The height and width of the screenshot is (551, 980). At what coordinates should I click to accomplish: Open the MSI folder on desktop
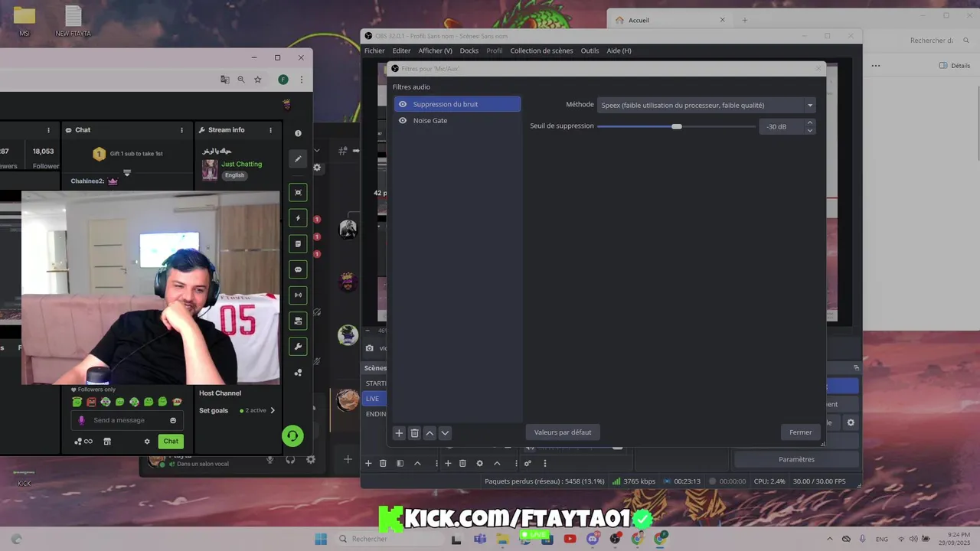(24, 21)
